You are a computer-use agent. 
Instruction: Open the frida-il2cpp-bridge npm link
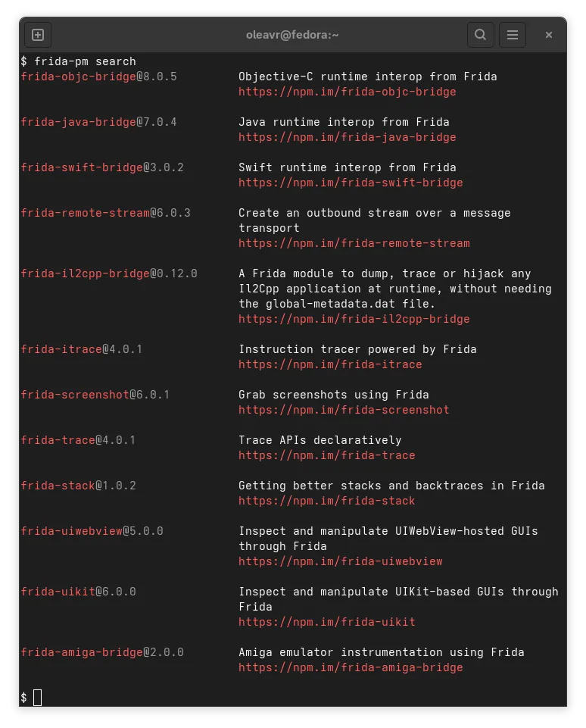(x=354, y=319)
